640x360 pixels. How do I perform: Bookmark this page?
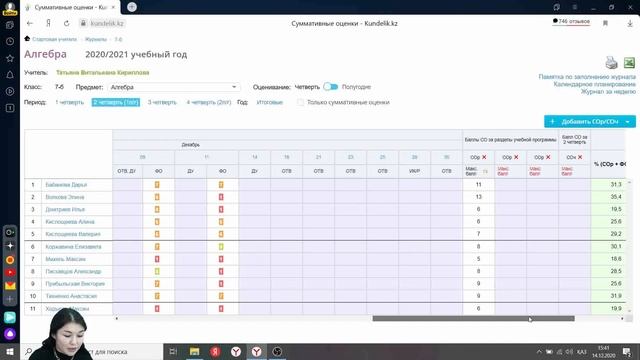[x=605, y=23]
